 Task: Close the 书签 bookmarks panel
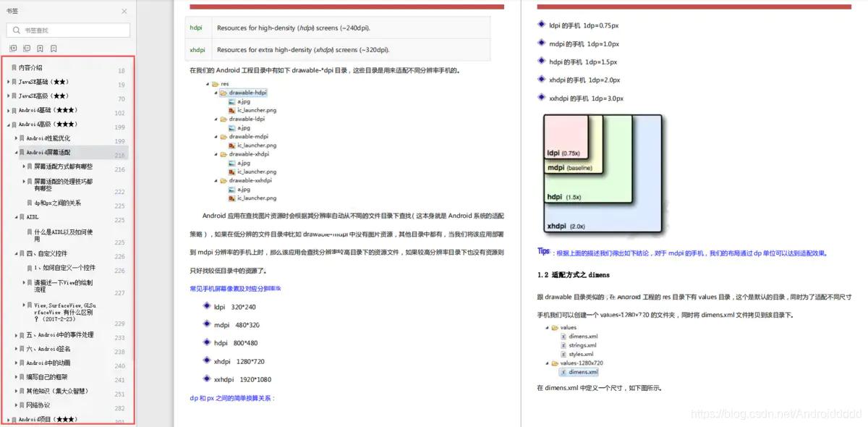pos(123,11)
